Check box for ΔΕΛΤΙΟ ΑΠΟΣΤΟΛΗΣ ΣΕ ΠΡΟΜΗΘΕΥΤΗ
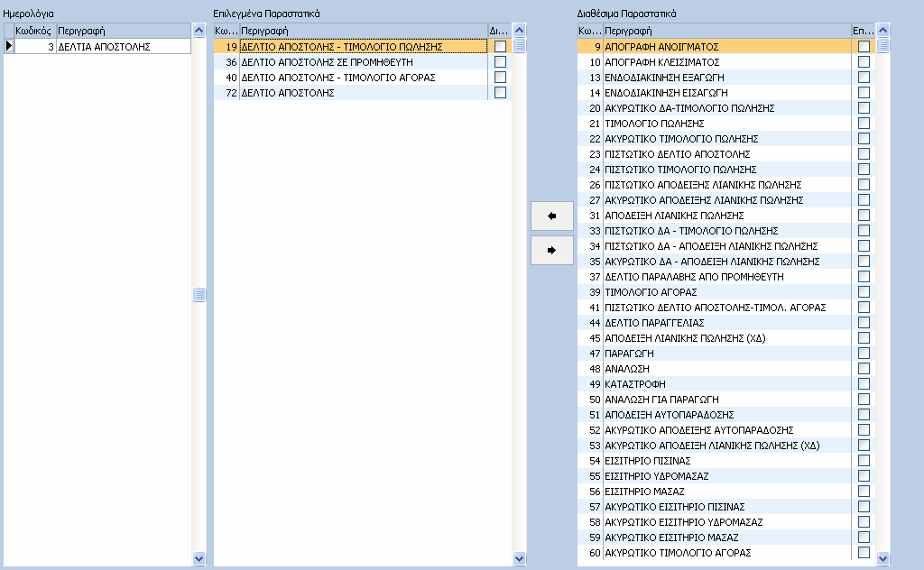Image resolution: width=924 pixels, height=570 pixels. (500, 61)
